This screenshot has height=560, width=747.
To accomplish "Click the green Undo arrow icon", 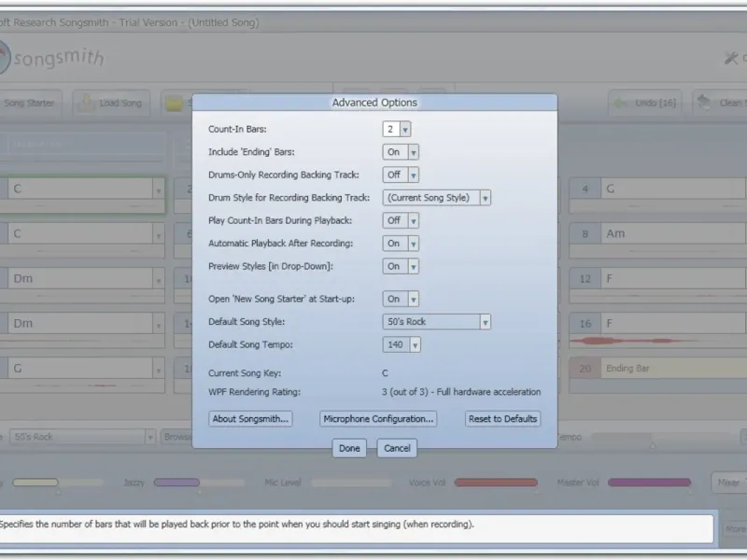I will (x=621, y=103).
